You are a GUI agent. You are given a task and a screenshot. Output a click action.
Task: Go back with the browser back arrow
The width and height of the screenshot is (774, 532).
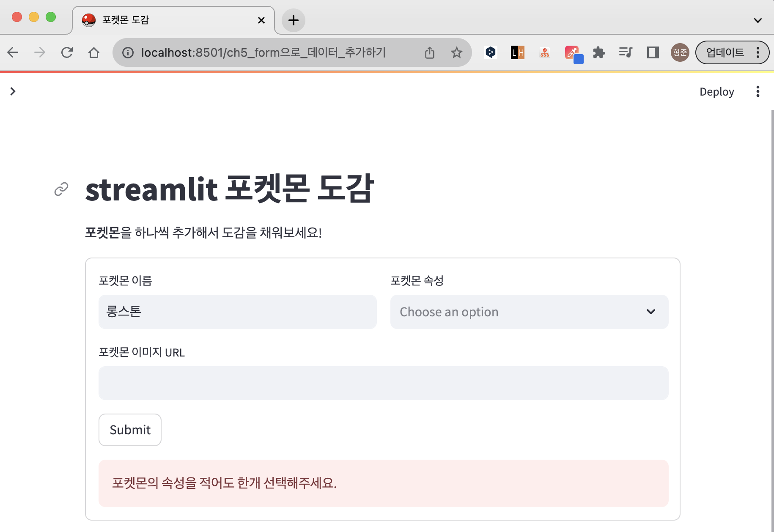(13, 52)
